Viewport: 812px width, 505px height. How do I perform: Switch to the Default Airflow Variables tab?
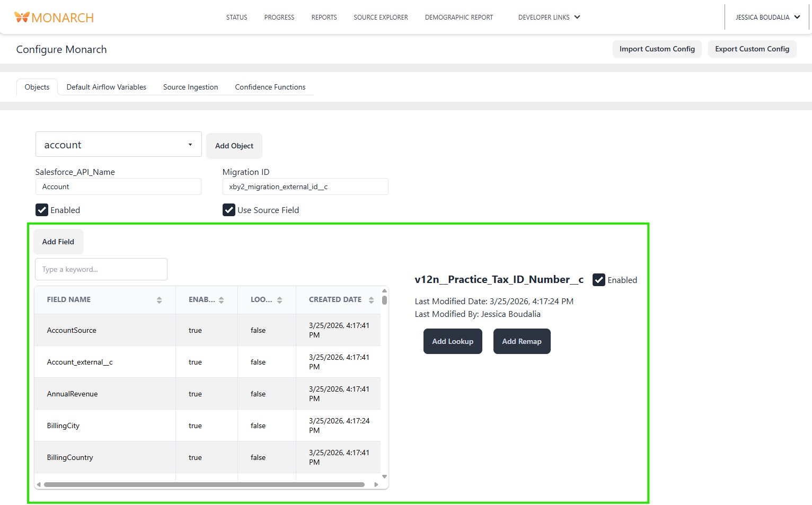click(106, 87)
